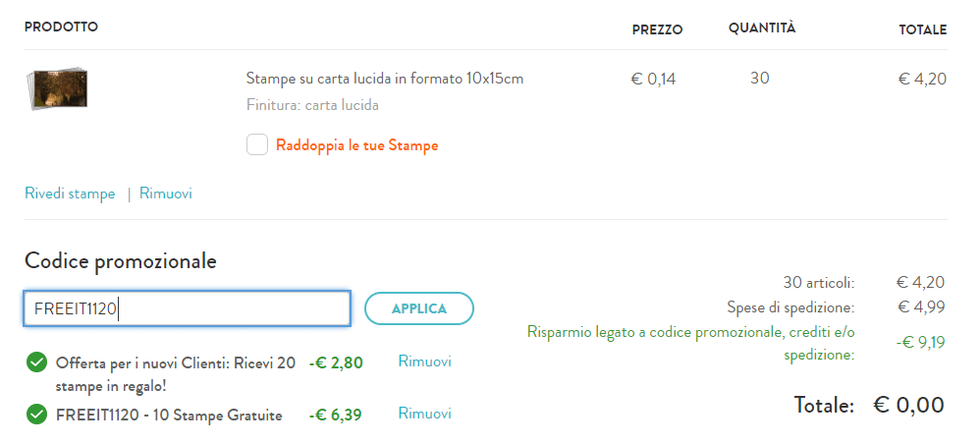Click the QUANTITÀ column header
This screenshot has height=445, width=980.
pos(761,28)
